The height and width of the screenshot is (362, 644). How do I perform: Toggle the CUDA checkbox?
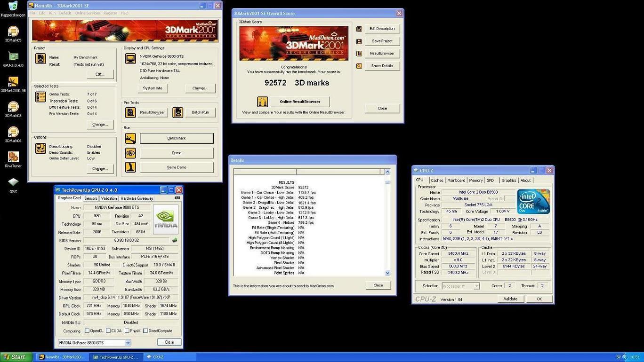tap(108, 331)
